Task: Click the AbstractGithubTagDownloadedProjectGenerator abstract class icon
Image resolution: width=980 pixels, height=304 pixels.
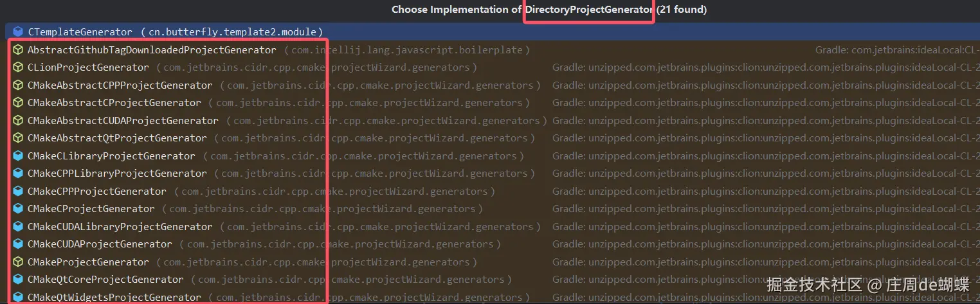Action: coord(17,49)
